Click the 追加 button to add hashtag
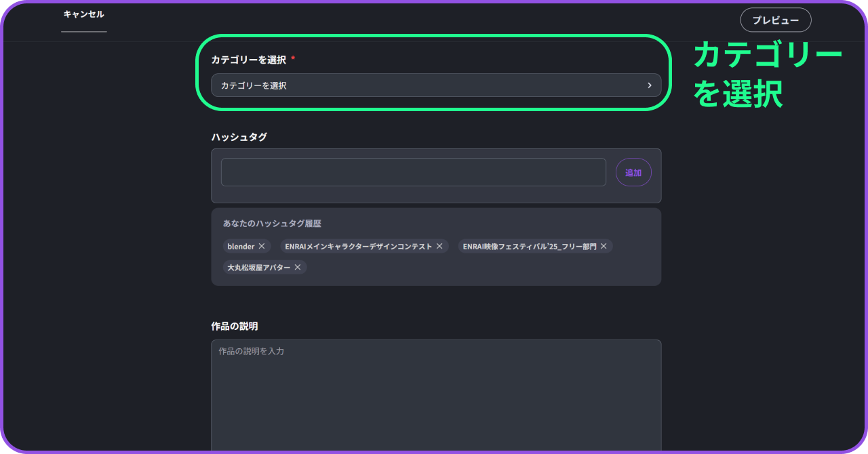The height and width of the screenshot is (454, 868). [633, 173]
